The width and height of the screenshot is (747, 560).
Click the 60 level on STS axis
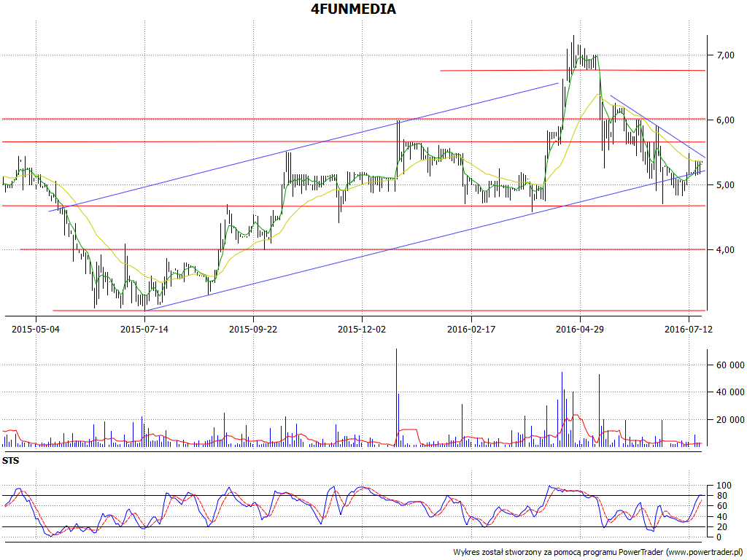click(x=722, y=506)
